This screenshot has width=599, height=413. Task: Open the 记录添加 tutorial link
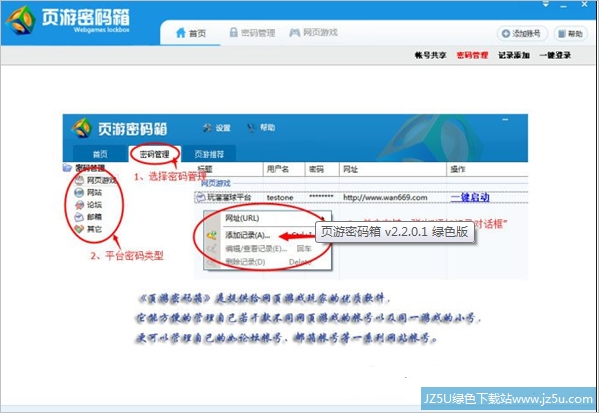pyautogui.click(x=513, y=55)
